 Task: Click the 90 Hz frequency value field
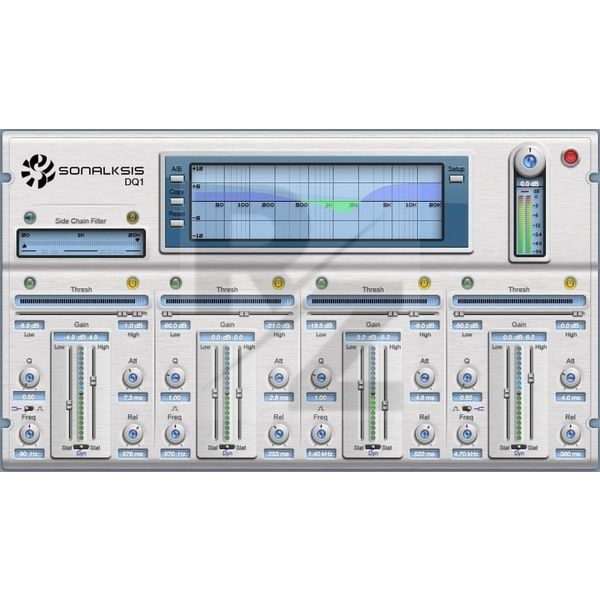pyautogui.click(x=29, y=454)
